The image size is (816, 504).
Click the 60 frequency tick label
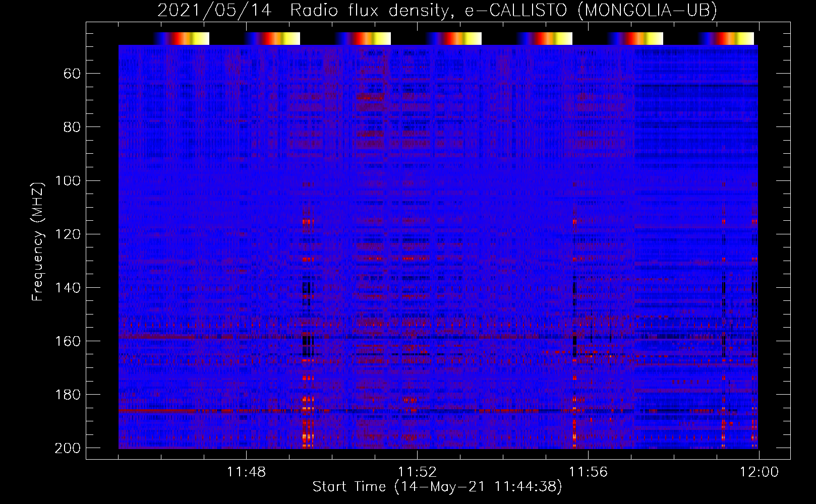pyautogui.click(x=72, y=74)
